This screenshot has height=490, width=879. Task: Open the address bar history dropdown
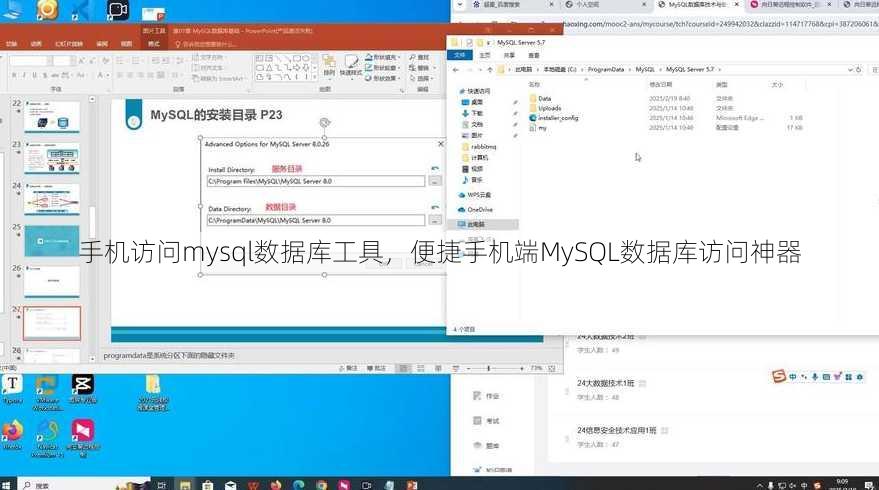pyautogui.click(x=850, y=70)
